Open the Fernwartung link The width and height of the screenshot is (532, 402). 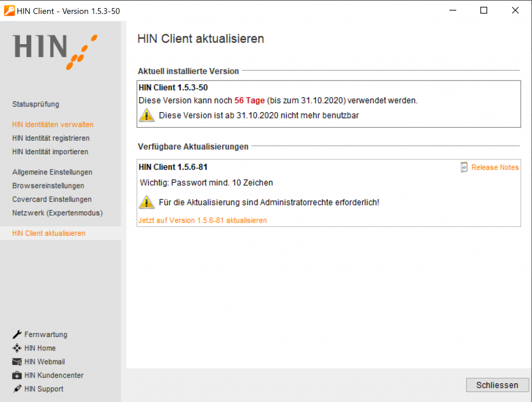pyautogui.click(x=46, y=334)
